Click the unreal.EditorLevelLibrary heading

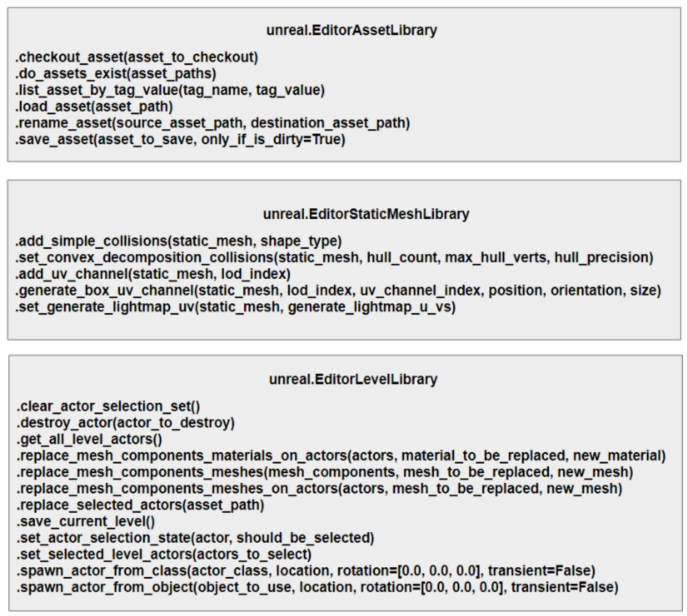[353, 379]
